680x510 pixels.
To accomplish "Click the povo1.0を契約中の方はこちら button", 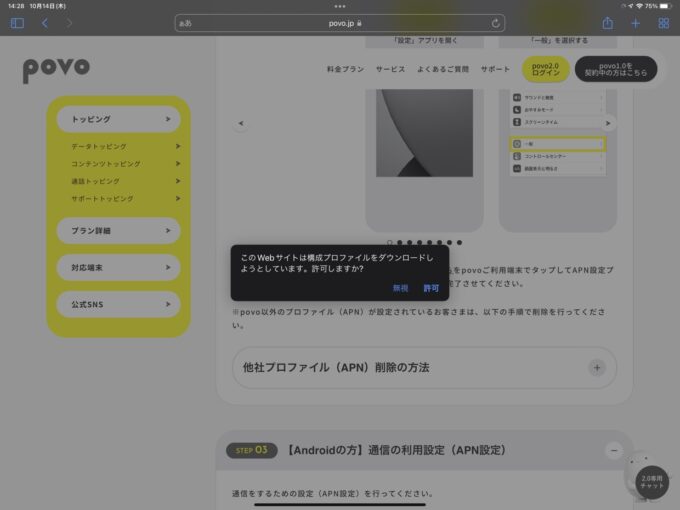I will point(616,69).
